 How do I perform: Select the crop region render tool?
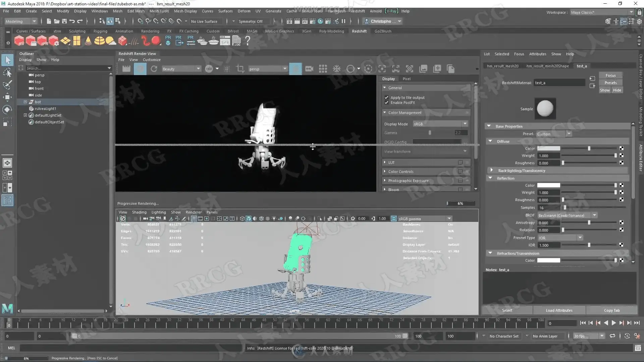tap(240, 69)
